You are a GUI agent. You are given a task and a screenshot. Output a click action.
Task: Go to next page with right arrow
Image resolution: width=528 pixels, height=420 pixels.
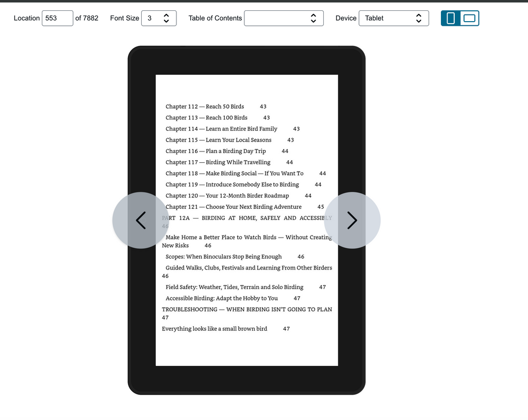pyautogui.click(x=352, y=221)
